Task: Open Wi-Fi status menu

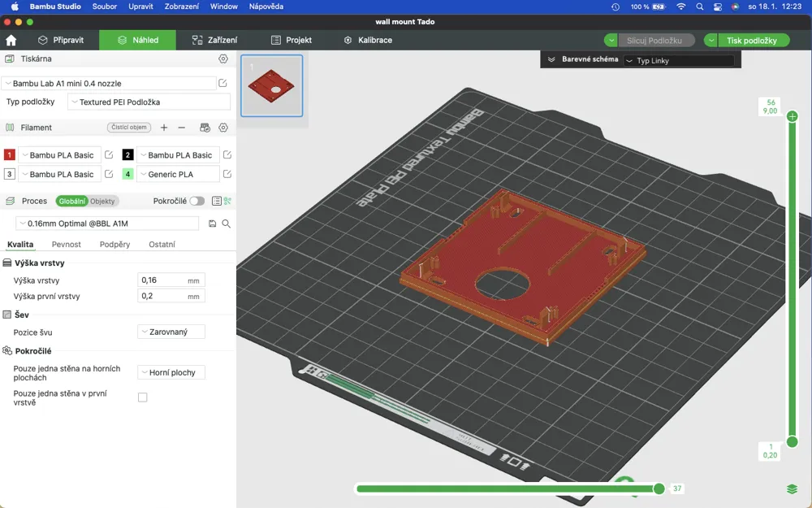Action: 681,7
